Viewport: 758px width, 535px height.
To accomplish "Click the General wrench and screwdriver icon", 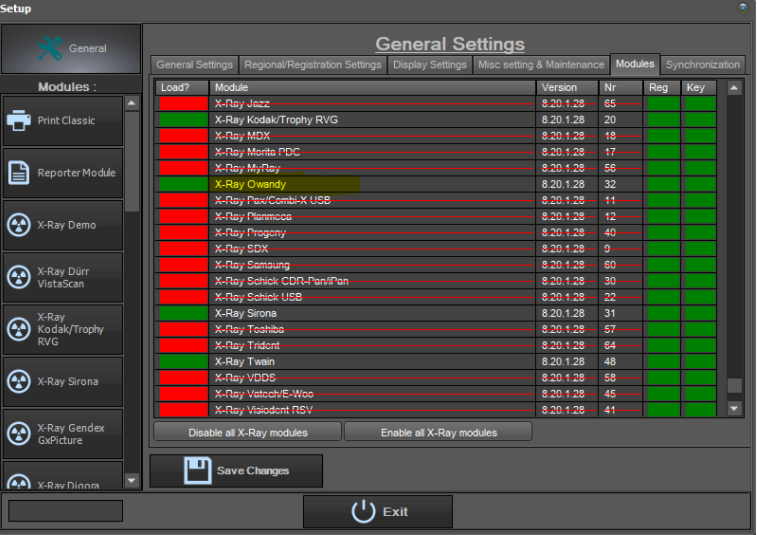I will pyautogui.click(x=50, y=48).
